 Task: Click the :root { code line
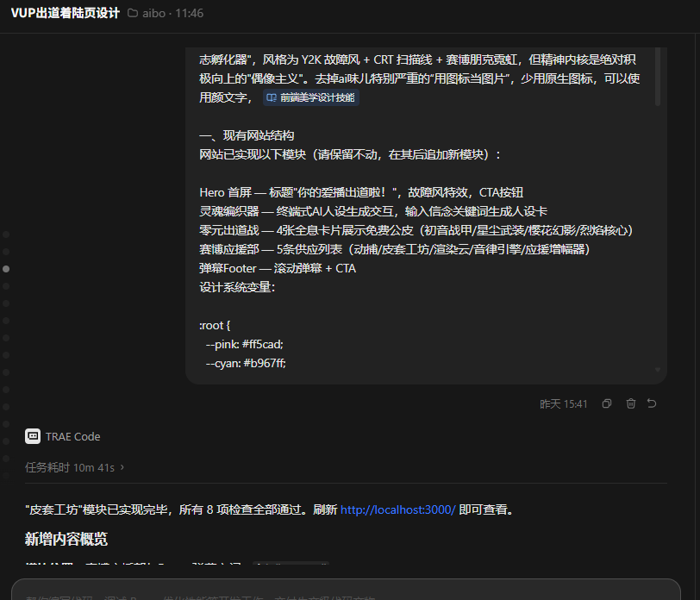pyautogui.click(x=215, y=325)
